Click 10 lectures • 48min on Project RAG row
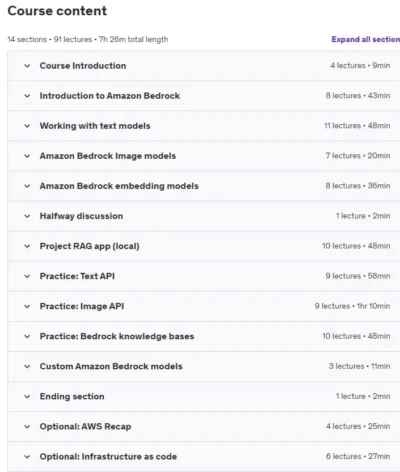This screenshot has height=472, width=400. (x=356, y=246)
